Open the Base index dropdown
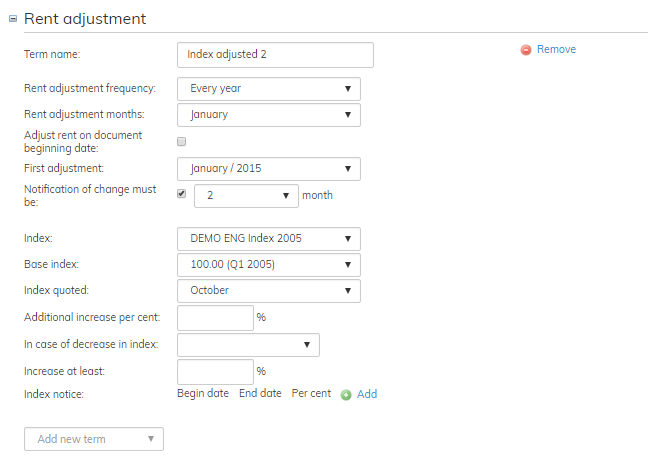The width and height of the screenshot is (665, 462). tap(268, 264)
